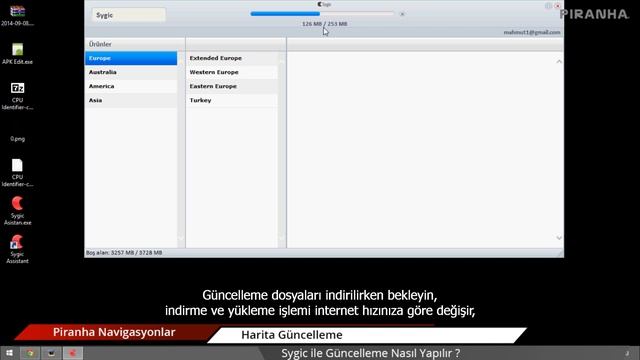
Task: Launch Sygic Asistan.exe desktop icon
Action: pyautogui.click(x=18, y=211)
